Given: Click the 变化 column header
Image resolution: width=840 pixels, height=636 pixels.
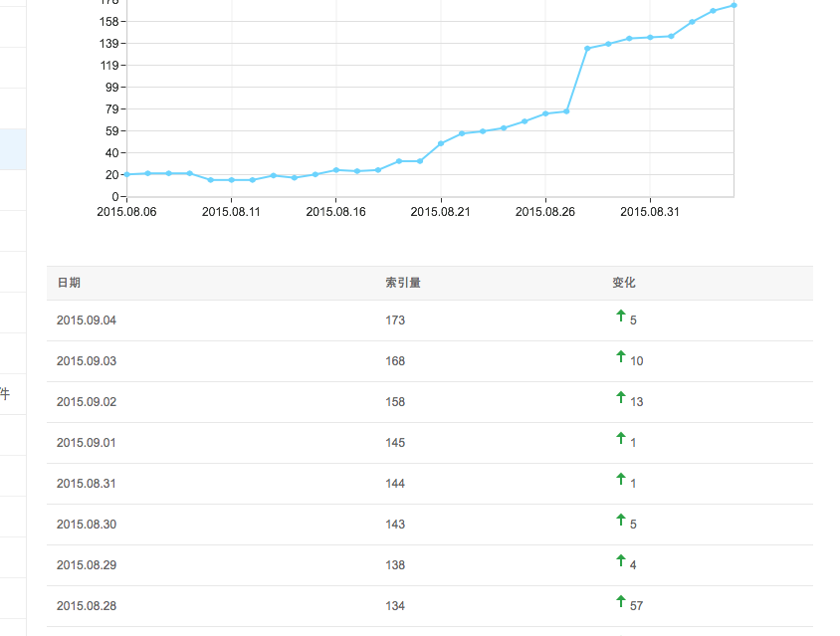Looking at the screenshot, I should (x=623, y=283).
